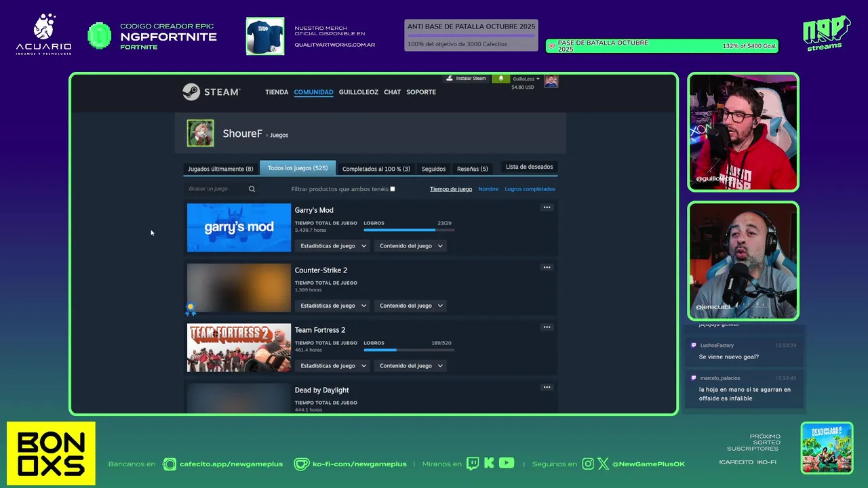This screenshot has height=488, width=868.
Task: Click the ko-fi heart cup icon
Action: 302,464
